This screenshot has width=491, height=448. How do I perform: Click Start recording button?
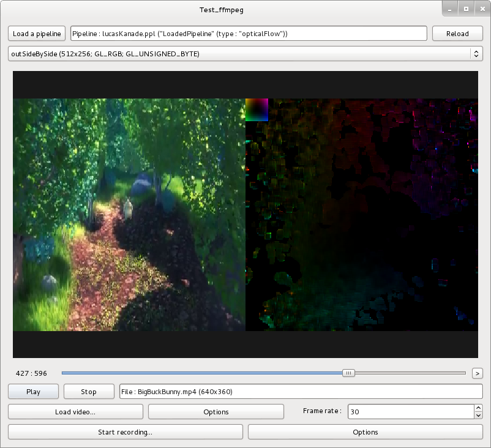tap(125, 432)
